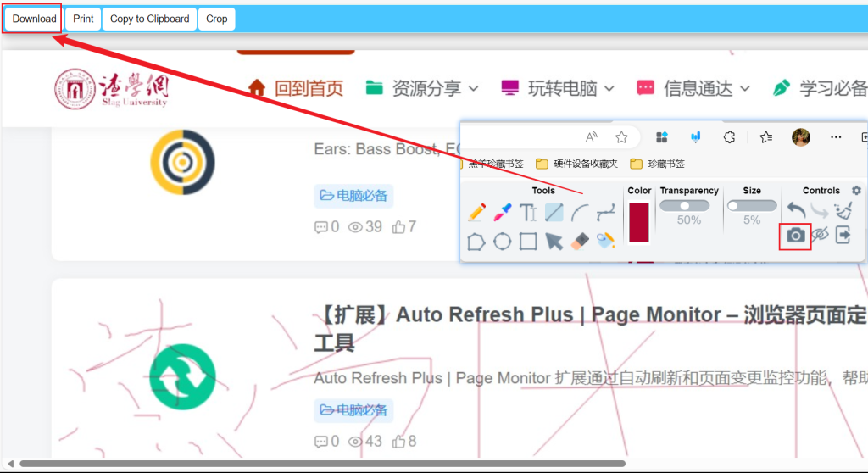
Task: Exit drawing mode with exit icon
Action: pyautogui.click(x=843, y=236)
